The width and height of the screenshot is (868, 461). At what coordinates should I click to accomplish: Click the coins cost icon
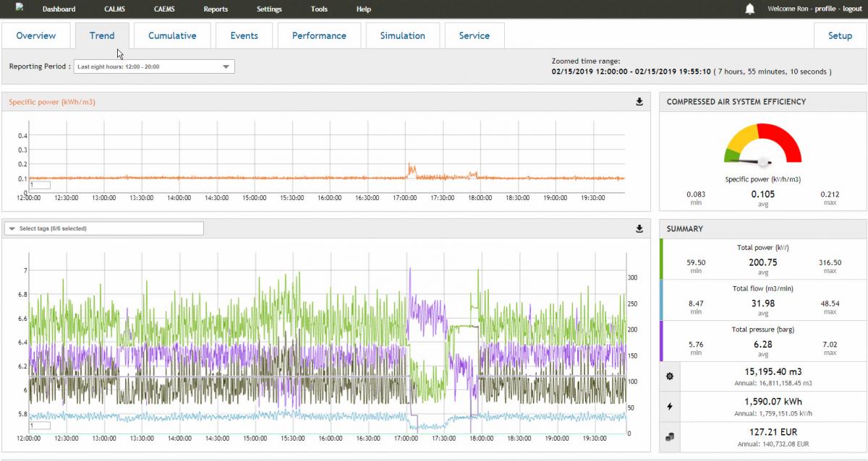coord(670,436)
